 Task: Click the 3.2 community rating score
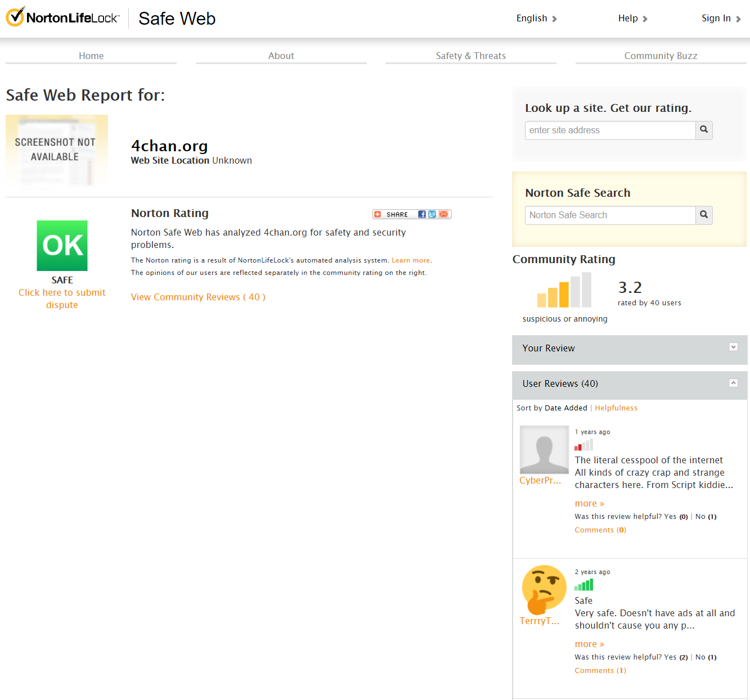pyautogui.click(x=630, y=287)
